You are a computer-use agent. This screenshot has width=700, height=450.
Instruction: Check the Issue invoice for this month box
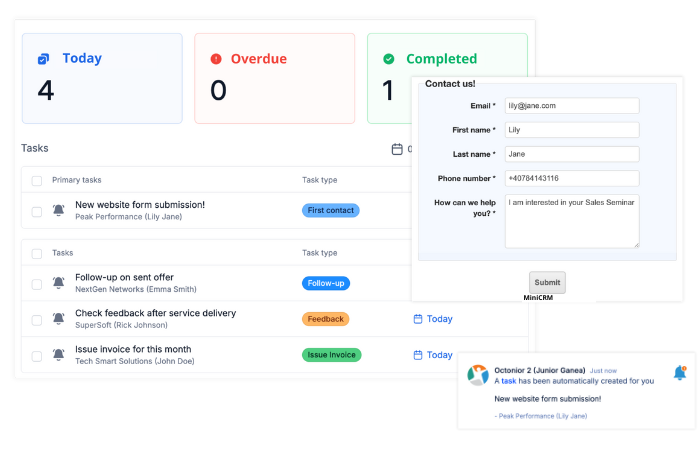coord(37,355)
